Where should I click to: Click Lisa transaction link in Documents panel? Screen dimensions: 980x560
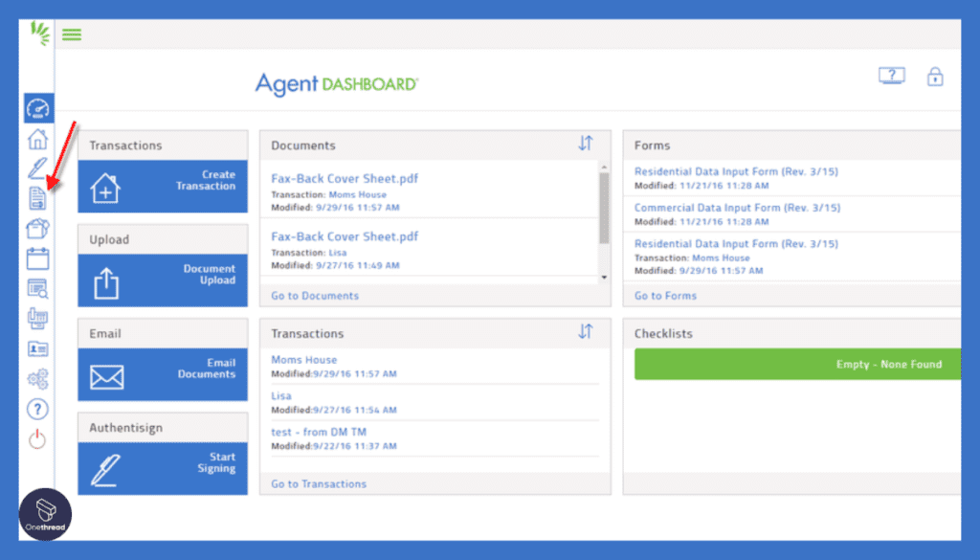tap(338, 253)
